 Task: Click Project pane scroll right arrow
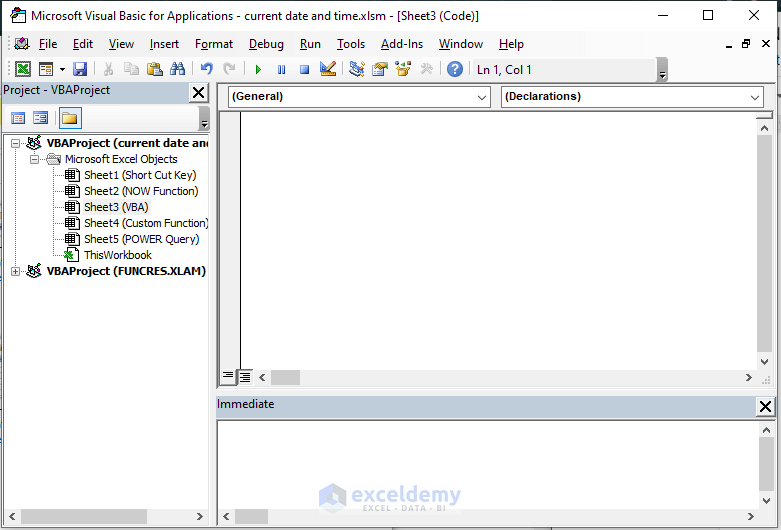[x=199, y=516]
